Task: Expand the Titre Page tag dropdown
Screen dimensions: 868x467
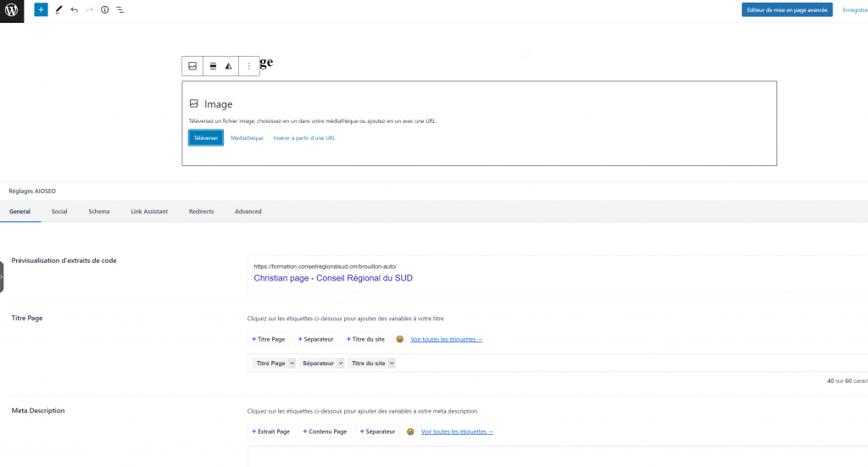Action: click(292, 363)
